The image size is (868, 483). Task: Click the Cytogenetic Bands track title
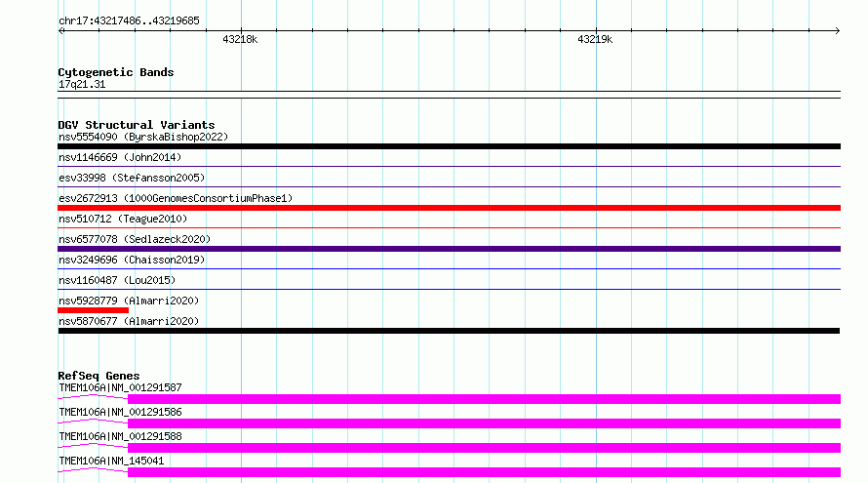click(116, 72)
